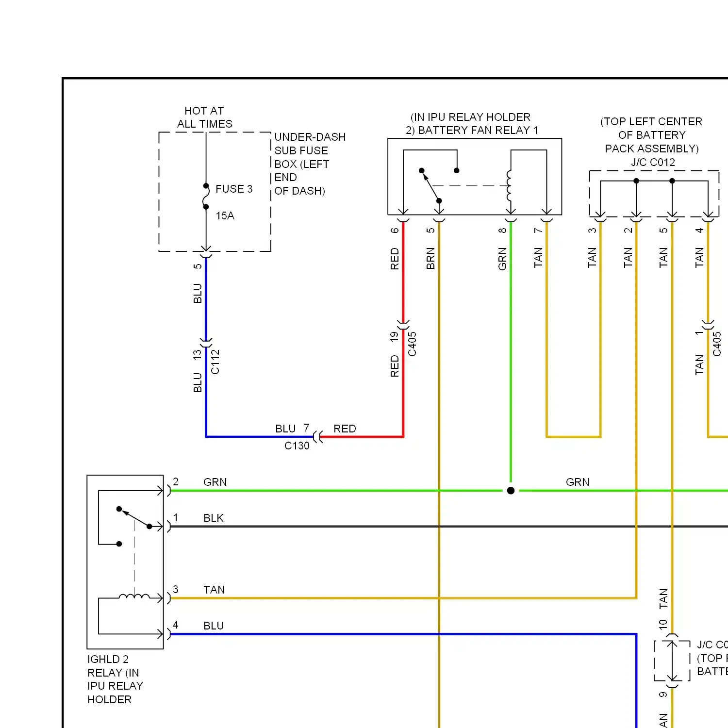Click the "TAN" label at fan relay pin 7
728x728 pixels.
pos(538,258)
